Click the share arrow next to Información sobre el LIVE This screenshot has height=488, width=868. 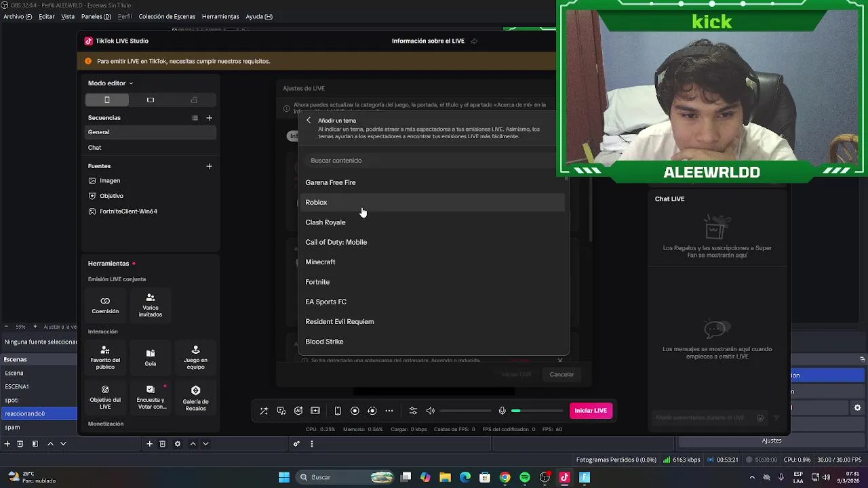pyautogui.click(x=474, y=41)
